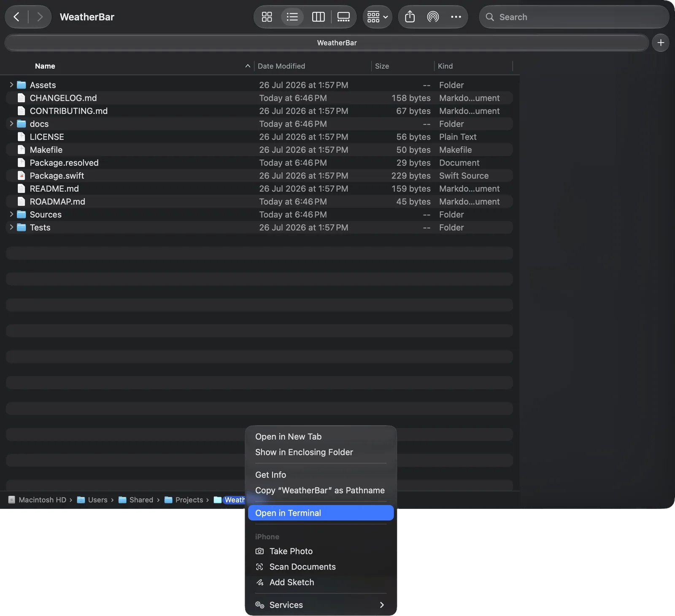Select the LICENSE file
Screen dimensions: 675x616
tap(259, 137)
